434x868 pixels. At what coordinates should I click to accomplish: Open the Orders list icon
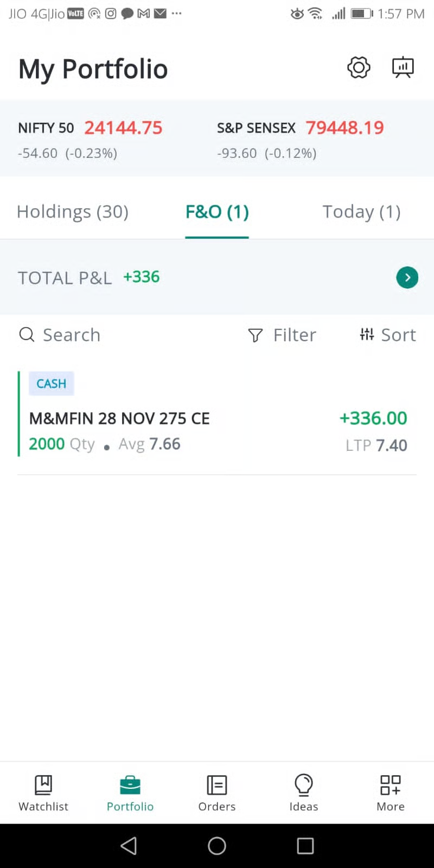[x=217, y=784]
